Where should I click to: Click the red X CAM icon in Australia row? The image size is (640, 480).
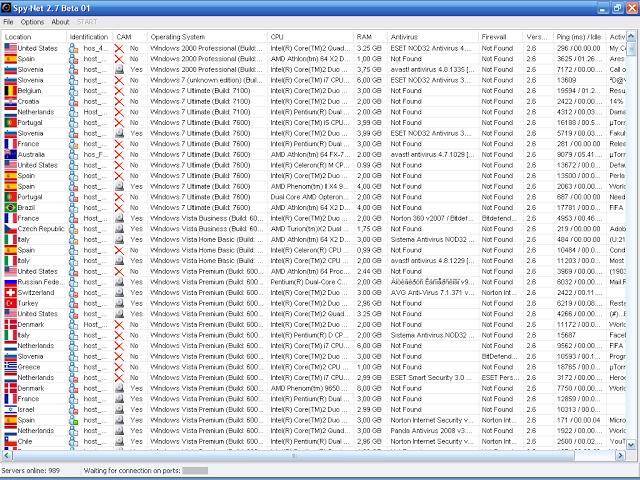pyautogui.click(x=119, y=154)
